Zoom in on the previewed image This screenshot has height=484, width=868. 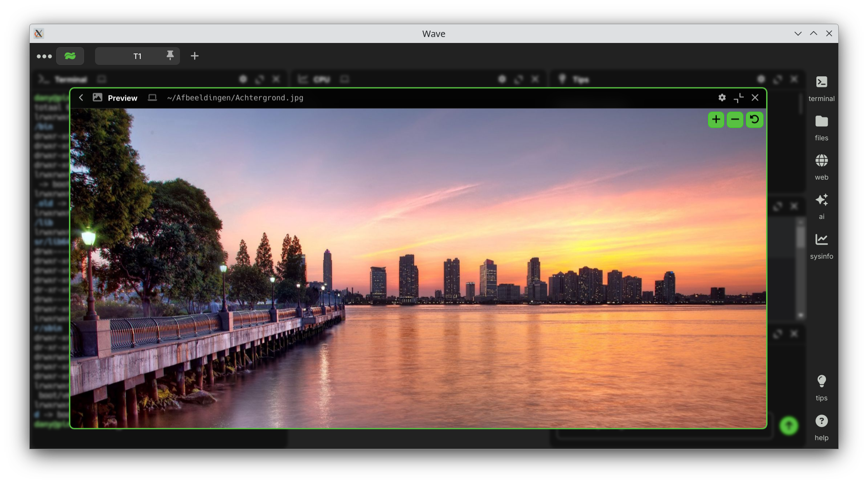pyautogui.click(x=716, y=120)
